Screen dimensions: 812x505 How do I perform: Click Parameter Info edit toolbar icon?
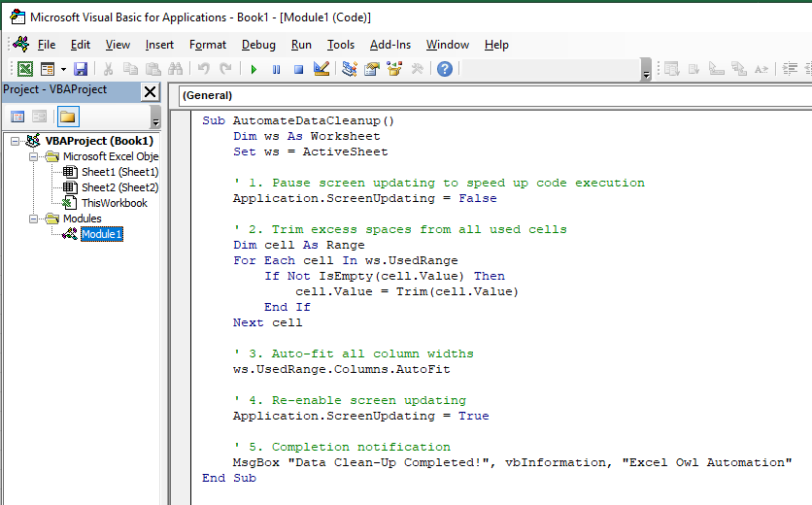coord(738,69)
